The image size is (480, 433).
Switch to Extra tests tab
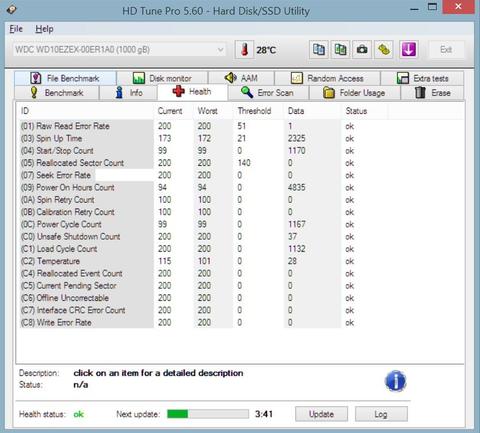(x=422, y=78)
